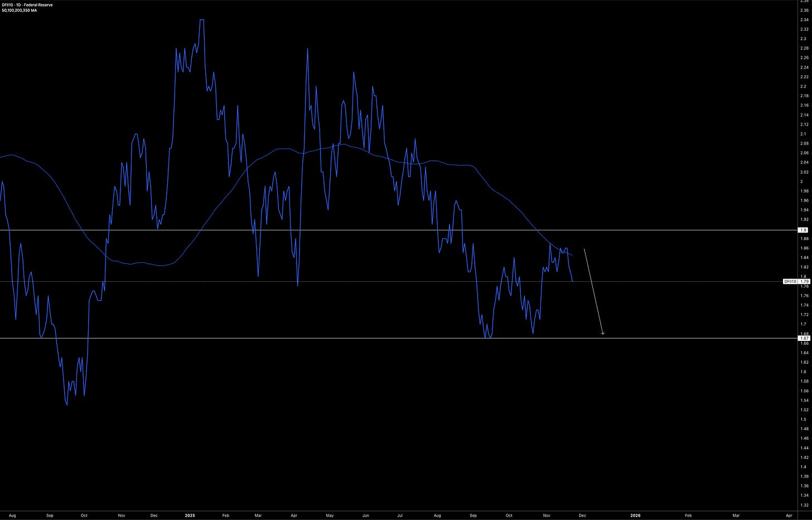Select the 50,100,200,350 MA indicator legend
This screenshot has width=812, height=520.
point(19,10)
